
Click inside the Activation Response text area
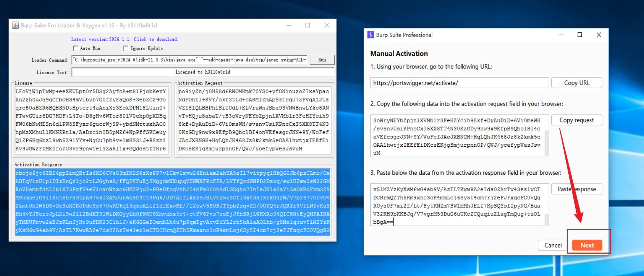tap(173, 202)
